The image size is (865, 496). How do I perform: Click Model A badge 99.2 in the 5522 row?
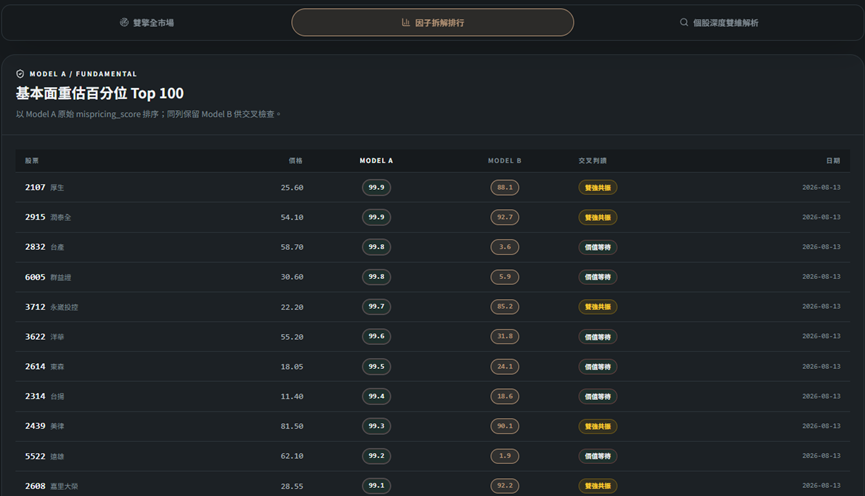[x=376, y=456]
